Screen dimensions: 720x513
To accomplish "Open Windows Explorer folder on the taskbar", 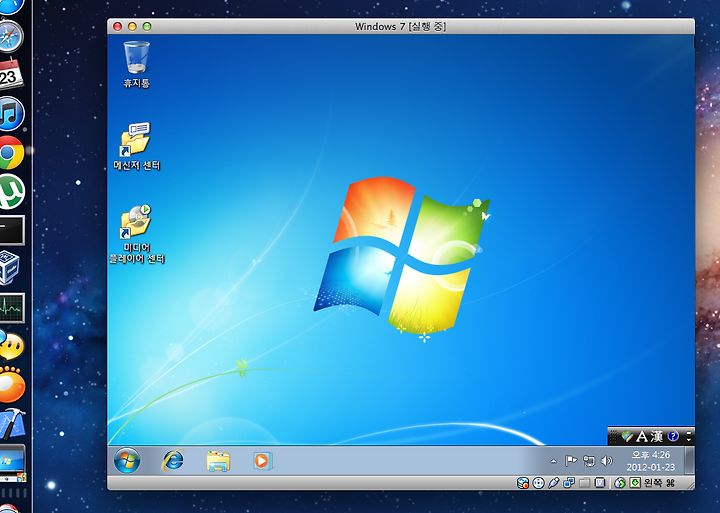I will [218, 461].
